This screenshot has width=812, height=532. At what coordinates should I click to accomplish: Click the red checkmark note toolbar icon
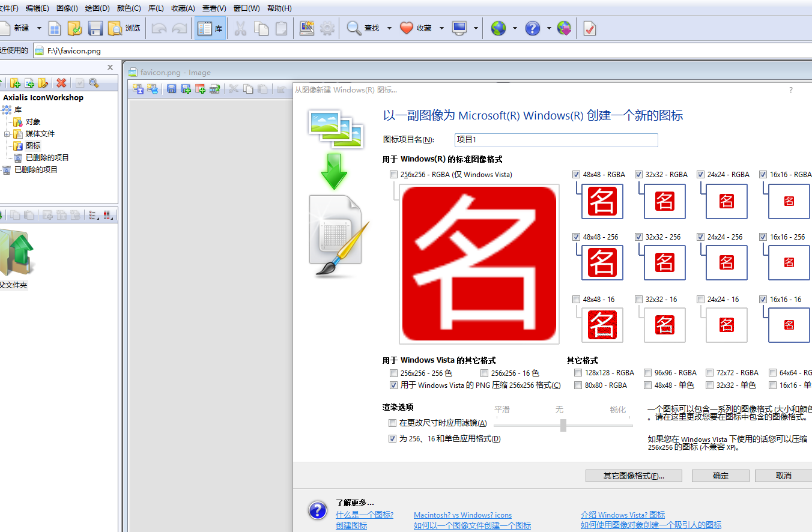coord(589,28)
